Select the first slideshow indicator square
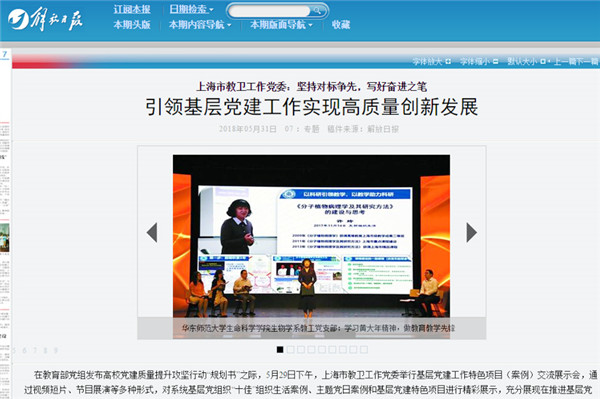 click(x=280, y=349)
